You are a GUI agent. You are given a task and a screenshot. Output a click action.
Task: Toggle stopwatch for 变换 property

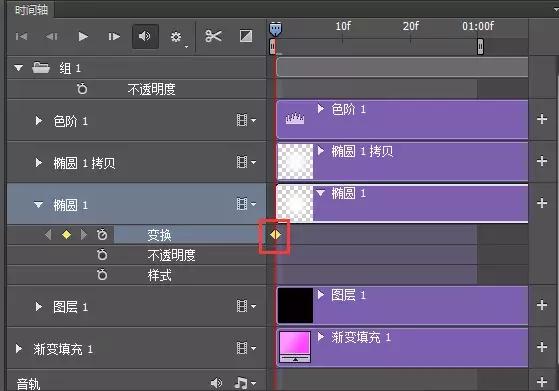click(x=102, y=235)
